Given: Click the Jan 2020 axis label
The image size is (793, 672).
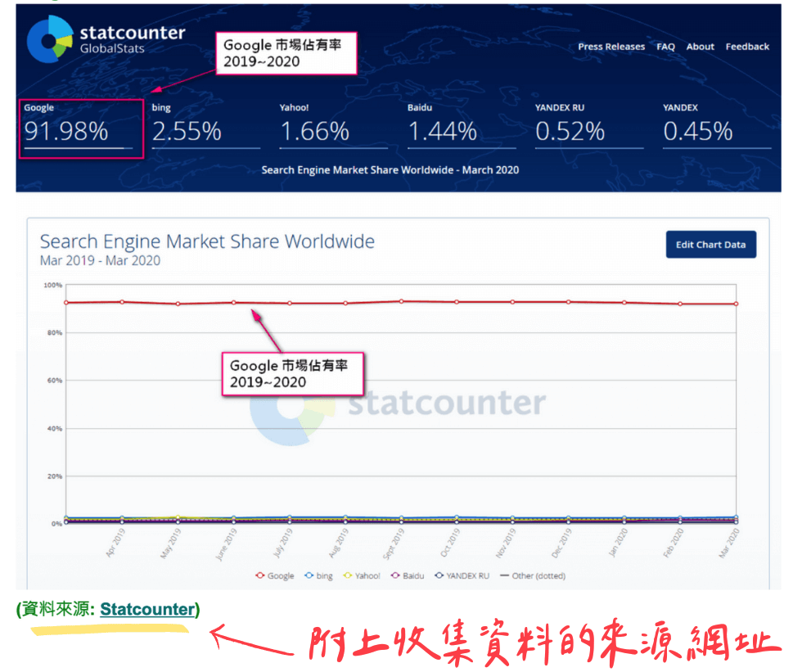Looking at the screenshot, I should pyautogui.click(x=618, y=543).
